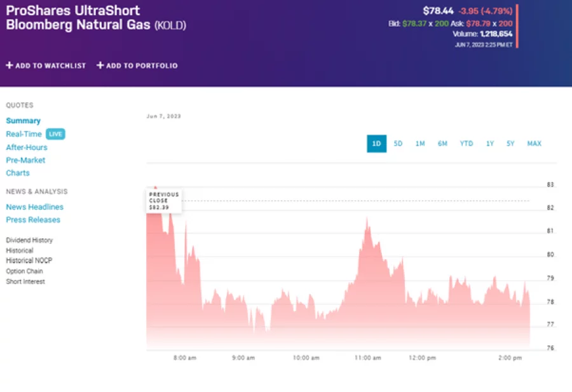Viewport: 572px width, 392px height.
Task: Go to After-Hours quotes
Action: (26, 147)
